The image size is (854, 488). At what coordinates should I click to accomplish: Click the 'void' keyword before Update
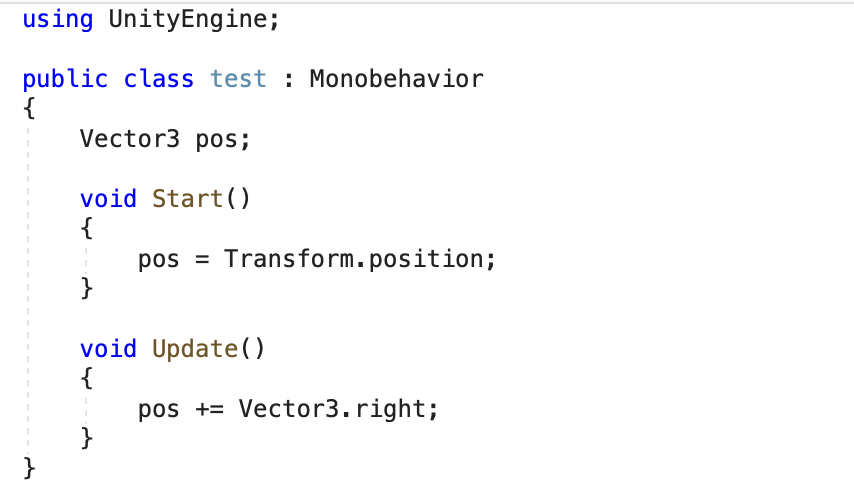click(x=108, y=349)
